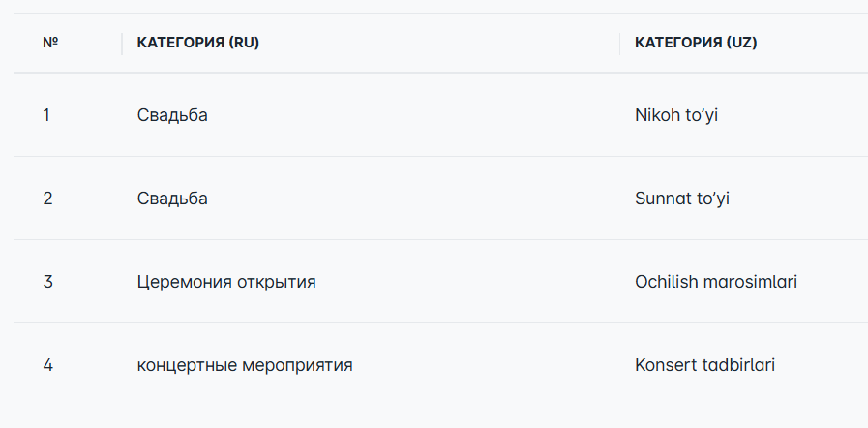Image resolution: width=868 pixels, height=428 pixels.
Task: Click the КАТЕГОРИЯ (UZ) column header
Action: (696, 43)
